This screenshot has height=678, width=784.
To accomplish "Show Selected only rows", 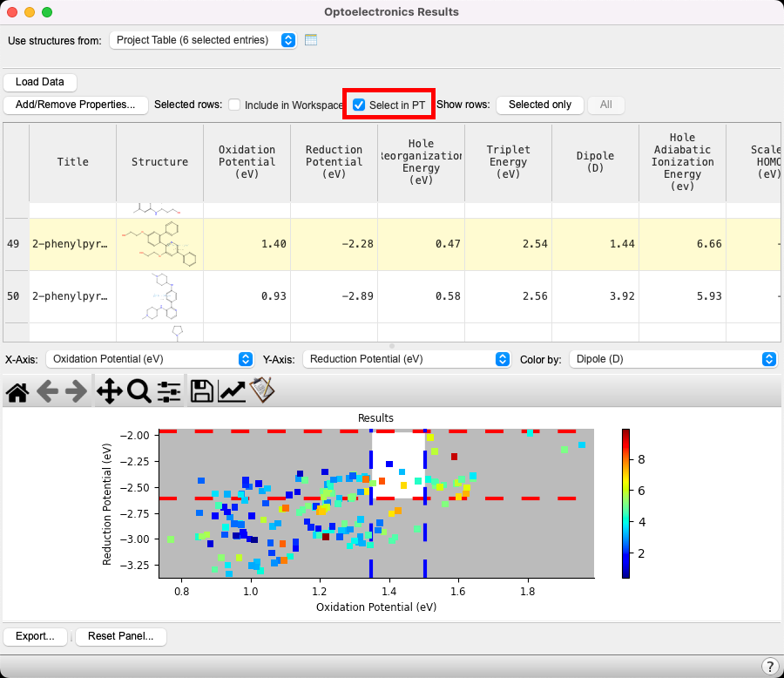I will (x=540, y=105).
